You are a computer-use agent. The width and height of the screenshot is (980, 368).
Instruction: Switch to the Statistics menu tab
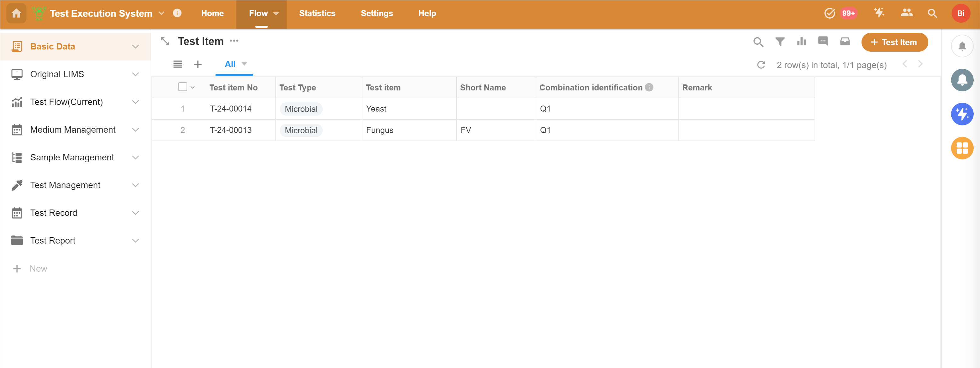click(x=317, y=13)
